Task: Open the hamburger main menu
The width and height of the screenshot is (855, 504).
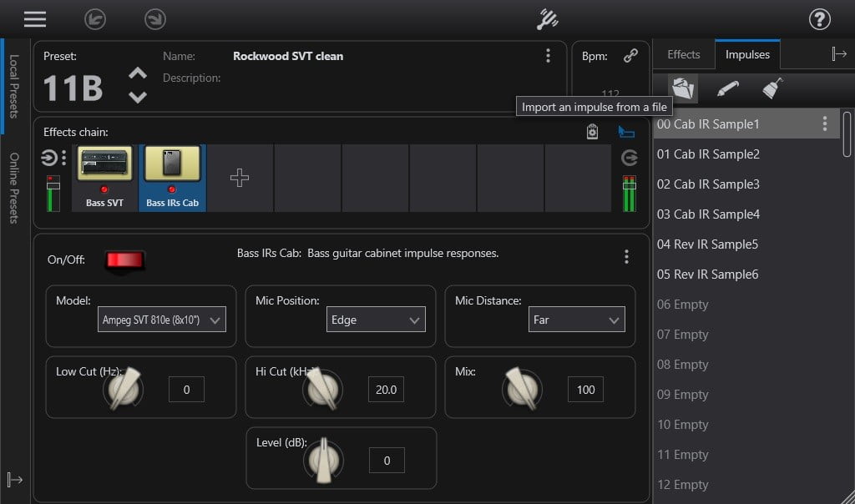Action: point(35,19)
